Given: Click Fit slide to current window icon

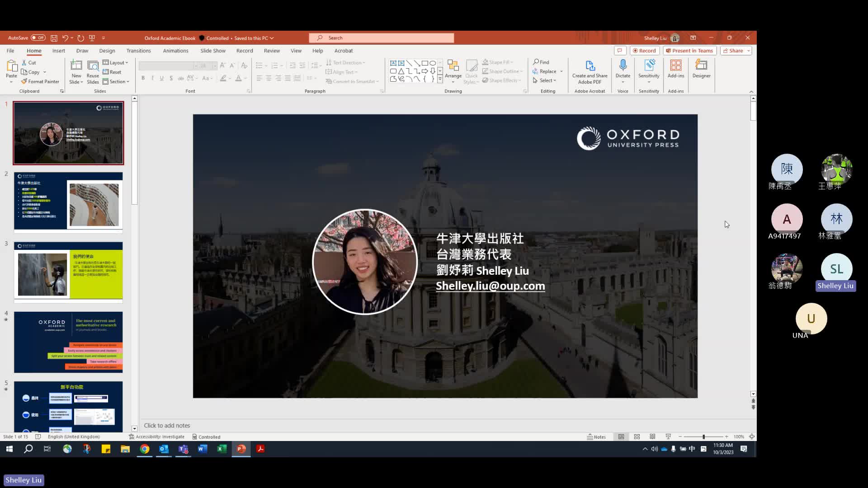Looking at the screenshot, I should point(752,437).
